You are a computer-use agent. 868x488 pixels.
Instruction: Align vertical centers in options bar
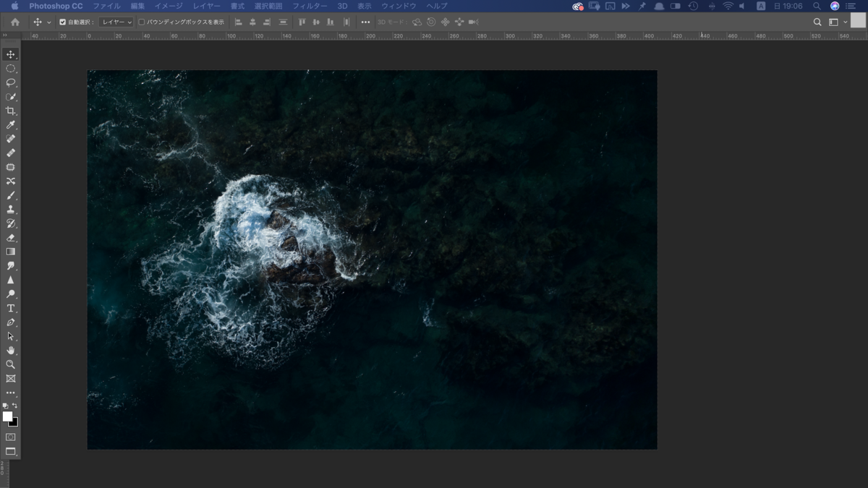316,22
